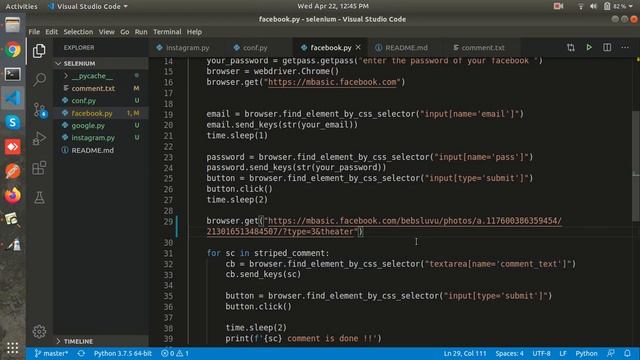Open the system status menu dropdown arrow
The height and width of the screenshot is (360, 640).
(631, 6)
